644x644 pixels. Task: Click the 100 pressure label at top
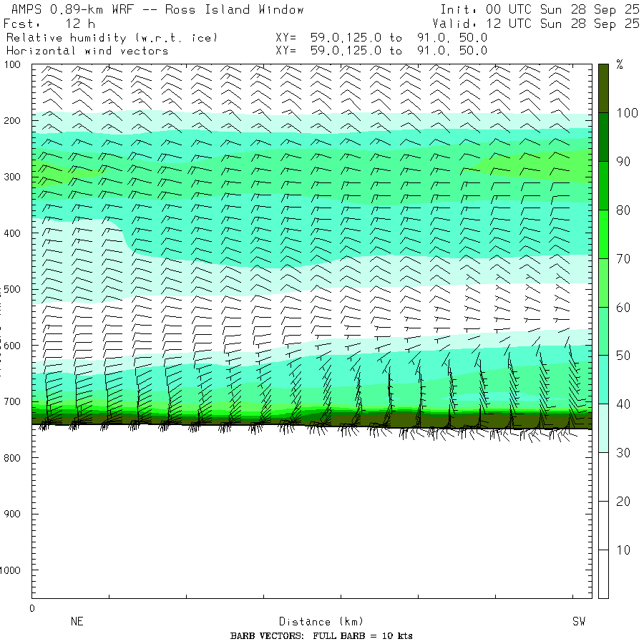coord(12,64)
